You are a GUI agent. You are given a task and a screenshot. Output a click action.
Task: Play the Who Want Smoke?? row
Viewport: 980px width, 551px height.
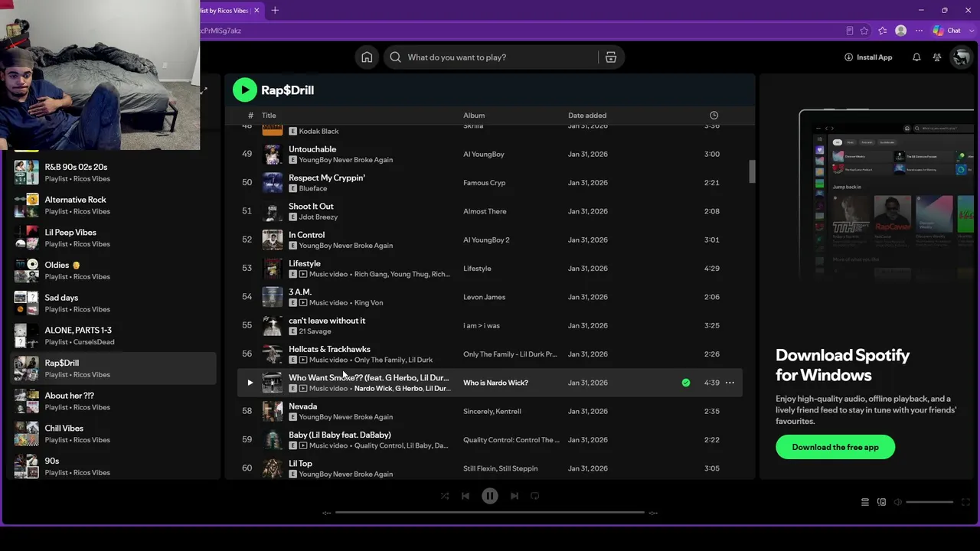coord(250,383)
